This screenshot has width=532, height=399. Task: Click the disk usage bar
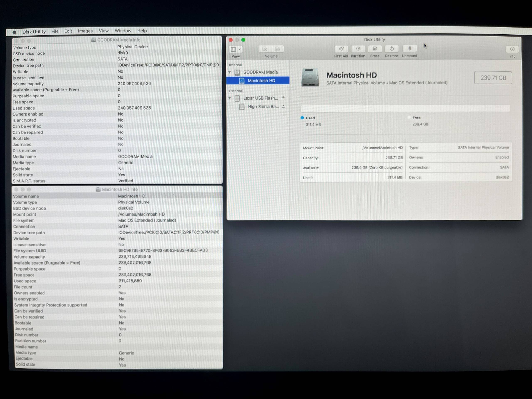pos(405,108)
